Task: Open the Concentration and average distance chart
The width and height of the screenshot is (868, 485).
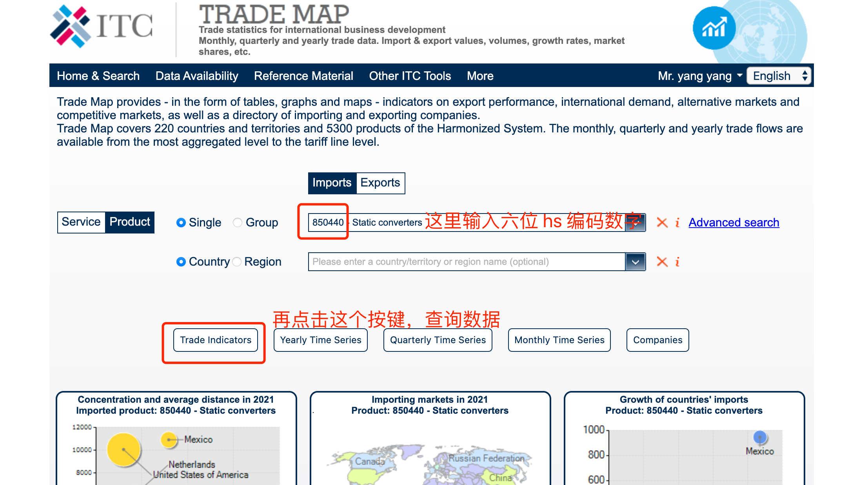Action: (176, 438)
